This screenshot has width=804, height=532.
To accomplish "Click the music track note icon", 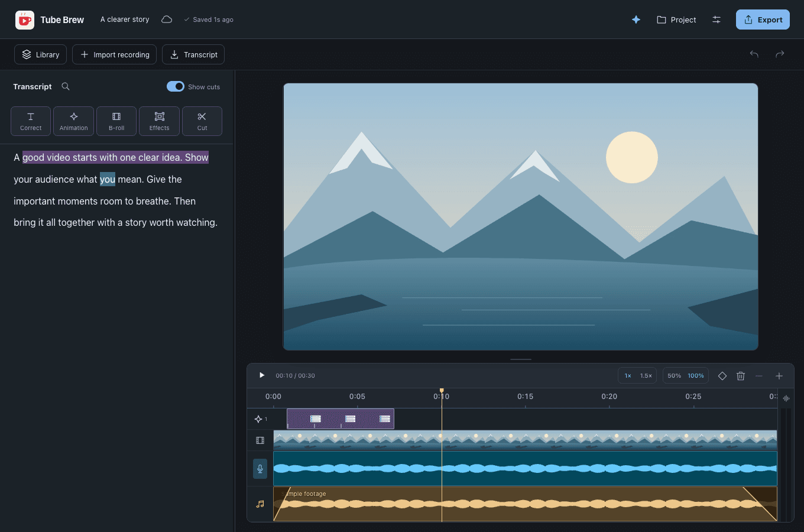I will coord(260,504).
